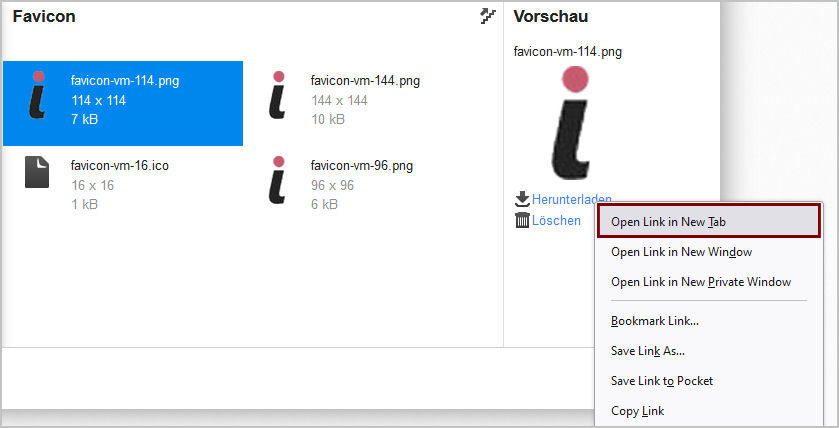This screenshot has width=839, height=428.
Task: Click the Vorschau panel heading
Action: 551,17
